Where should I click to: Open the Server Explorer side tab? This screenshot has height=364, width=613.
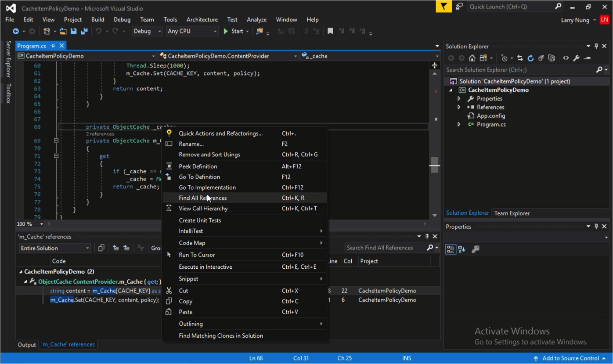8,59
